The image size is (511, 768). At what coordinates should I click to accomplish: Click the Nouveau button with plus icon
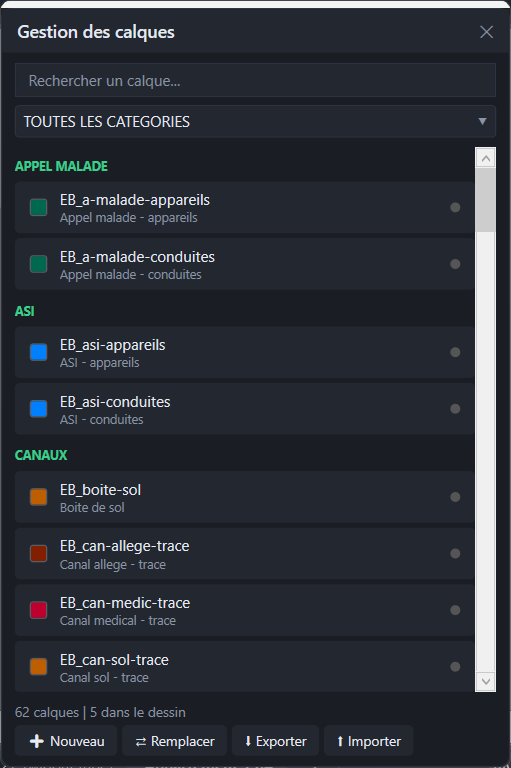point(66,741)
